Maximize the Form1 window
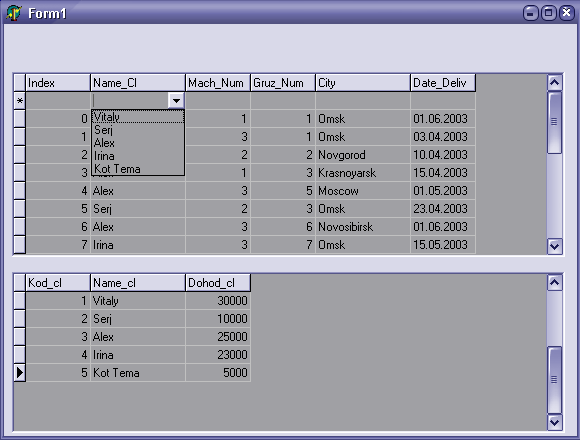The height and width of the screenshot is (440, 580). (x=549, y=13)
